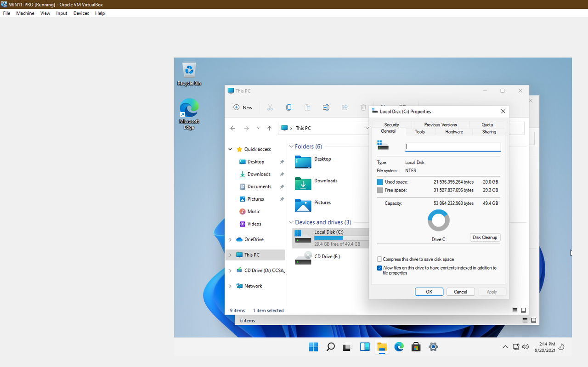The width and height of the screenshot is (588, 367).
Task: Click the Disk Cleanup button
Action: (485, 237)
